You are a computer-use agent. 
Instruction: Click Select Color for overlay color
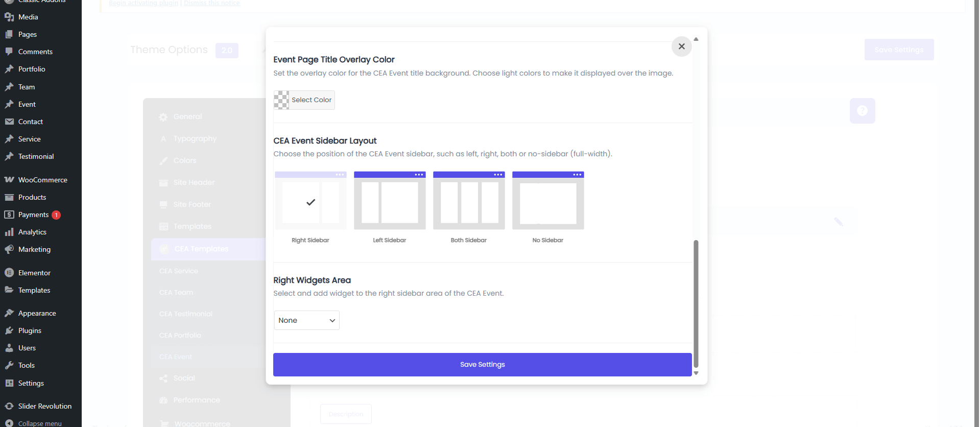[304, 100]
